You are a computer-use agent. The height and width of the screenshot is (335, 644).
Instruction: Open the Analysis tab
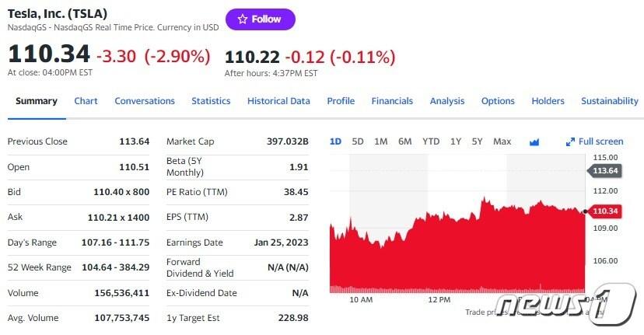447,101
